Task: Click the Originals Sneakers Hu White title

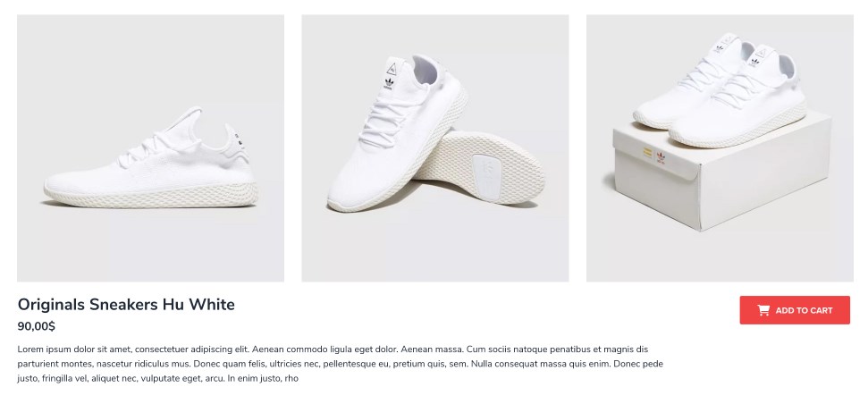Action: pyautogui.click(x=126, y=305)
